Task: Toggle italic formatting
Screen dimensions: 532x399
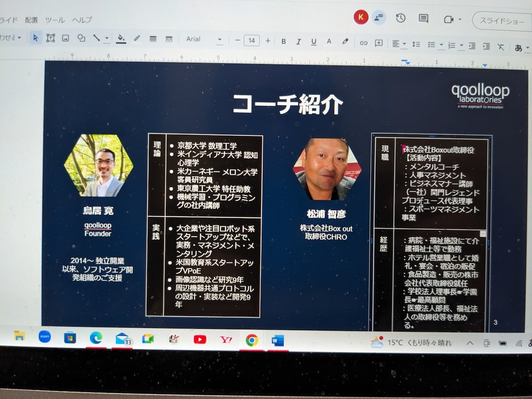Action: click(x=299, y=42)
